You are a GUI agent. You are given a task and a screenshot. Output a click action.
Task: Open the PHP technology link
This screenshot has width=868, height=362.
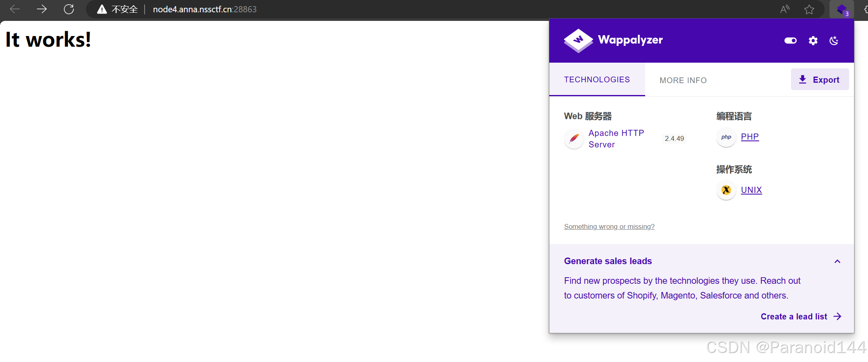(x=750, y=137)
